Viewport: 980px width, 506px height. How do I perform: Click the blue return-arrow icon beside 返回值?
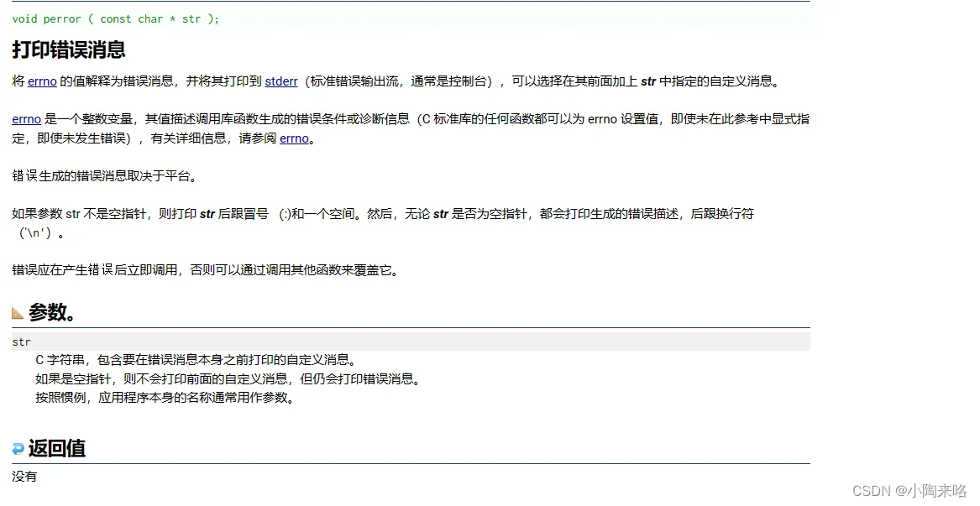coord(18,447)
